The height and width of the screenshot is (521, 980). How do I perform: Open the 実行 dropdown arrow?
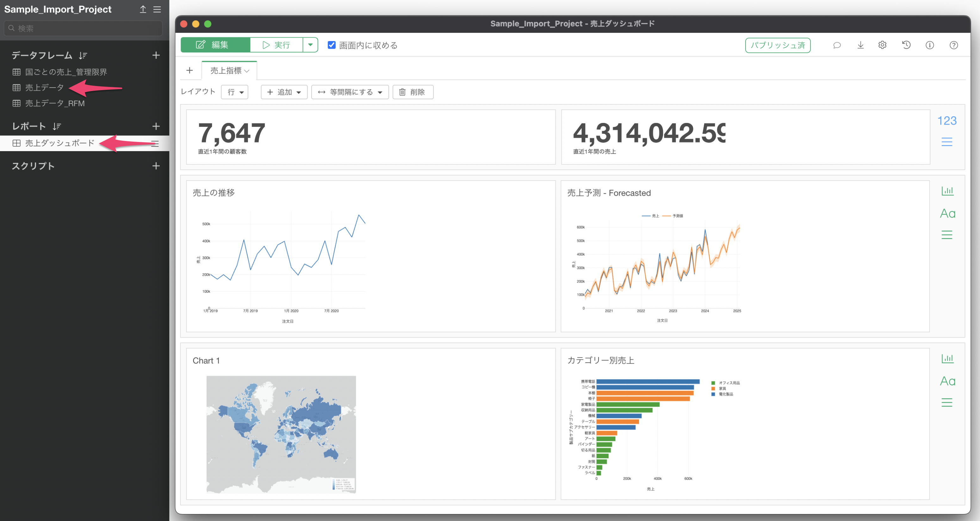(310, 45)
